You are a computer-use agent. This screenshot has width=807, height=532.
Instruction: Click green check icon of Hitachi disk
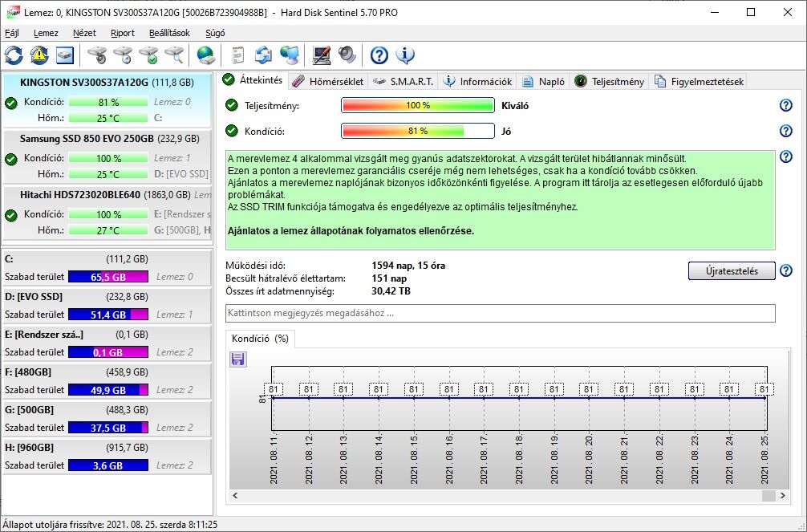point(10,215)
